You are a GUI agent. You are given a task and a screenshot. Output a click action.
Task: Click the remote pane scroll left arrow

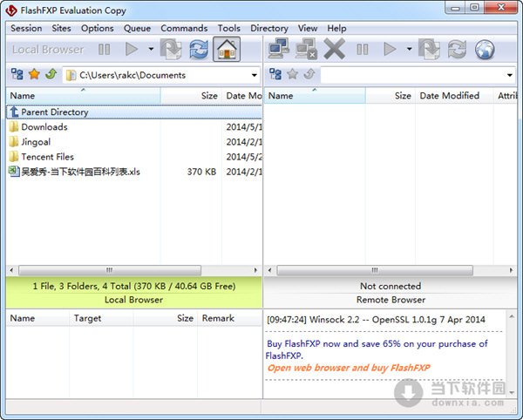pyautogui.click(x=269, y=270)
